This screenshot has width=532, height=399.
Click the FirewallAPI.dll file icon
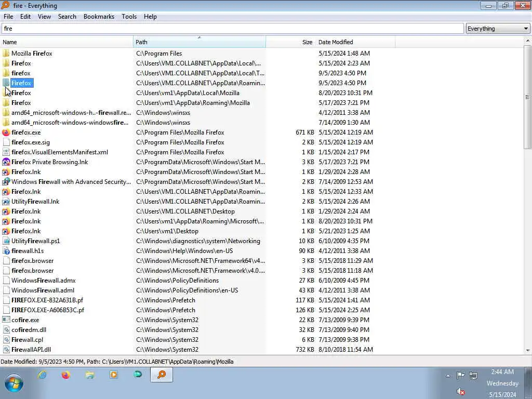6,350
